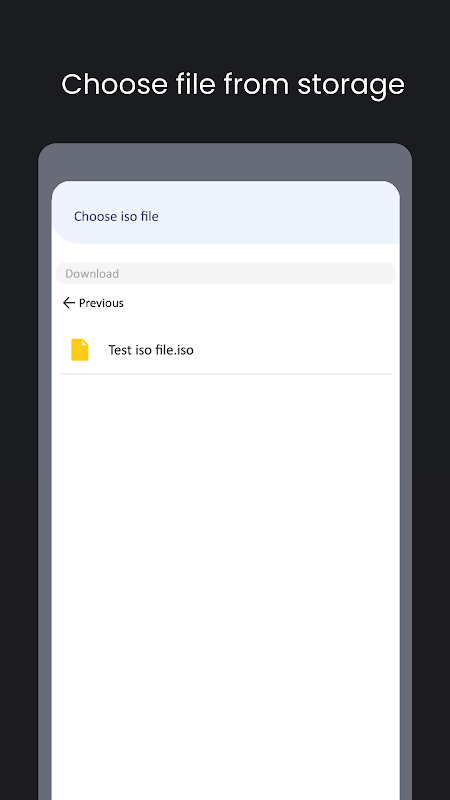The height and width of the screenshot is (800, 450).
Task: Select the yellow file icon
Action: [x=80, y=350]
